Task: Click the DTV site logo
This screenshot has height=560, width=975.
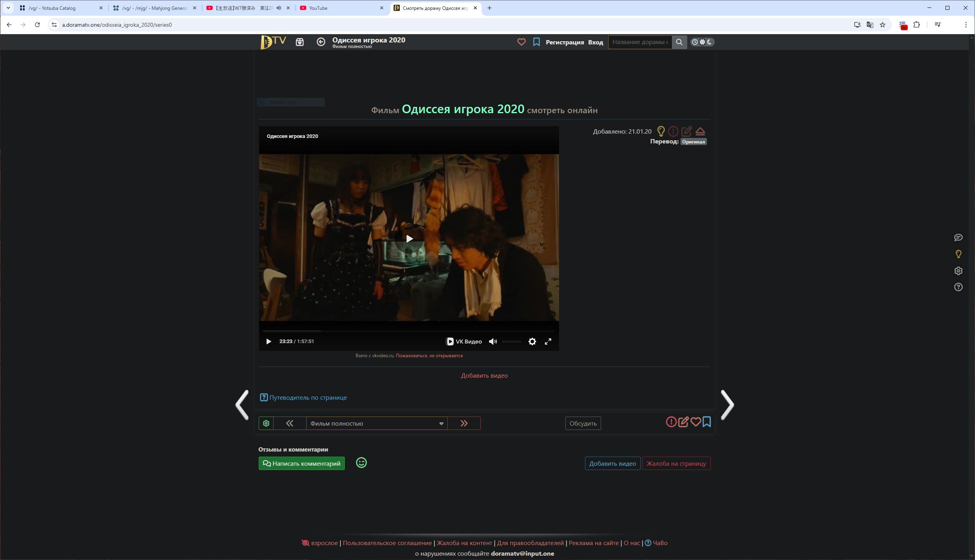Action: point(273,42)
